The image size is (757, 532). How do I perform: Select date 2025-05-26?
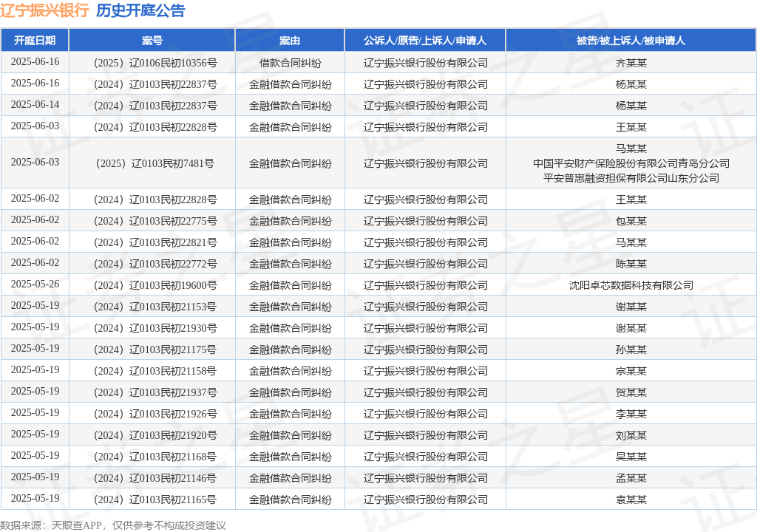[x=35, y=284]
